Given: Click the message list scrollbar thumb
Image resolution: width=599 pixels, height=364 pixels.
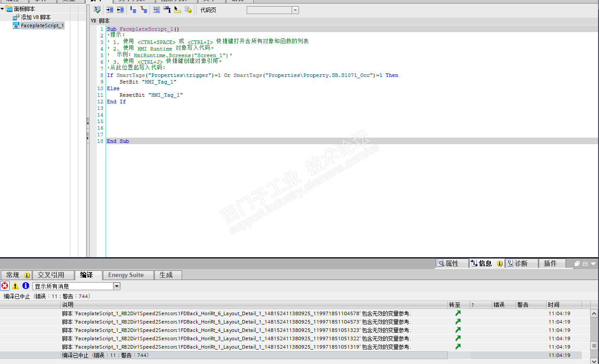Looking at the screenshot, I should click(x=594, y=346).
